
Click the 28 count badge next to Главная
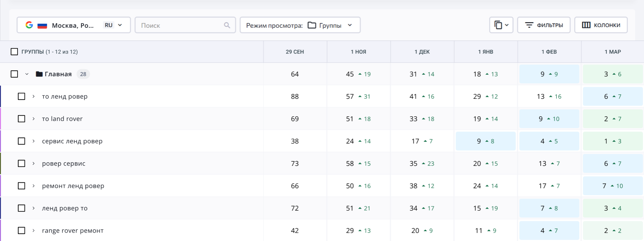pyautogui.click(x=83, y=74)
